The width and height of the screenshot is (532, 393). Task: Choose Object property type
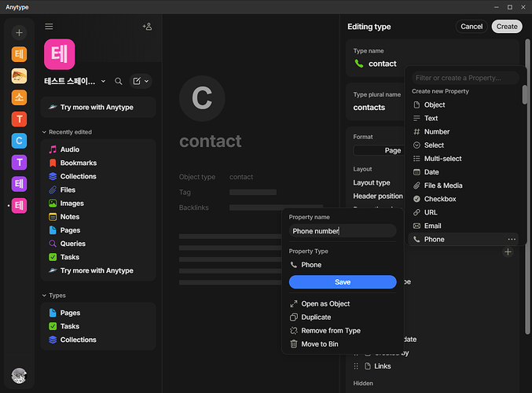point(463,105)
